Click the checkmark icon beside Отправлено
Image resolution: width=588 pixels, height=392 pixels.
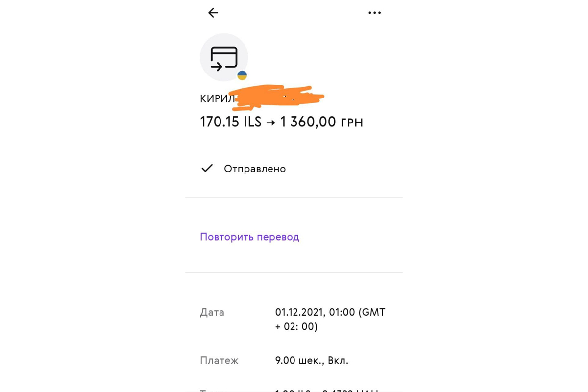click(207, 168)
